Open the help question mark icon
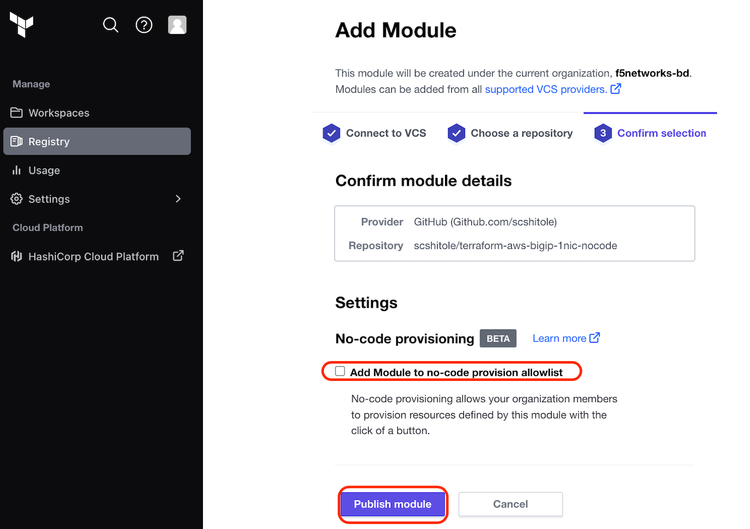 pos(144,25)
